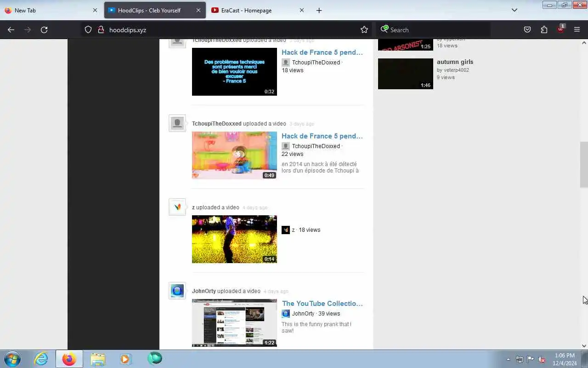The image size is (588, 368).
Task: Click z username in upload heading
Action: (193, 207)
